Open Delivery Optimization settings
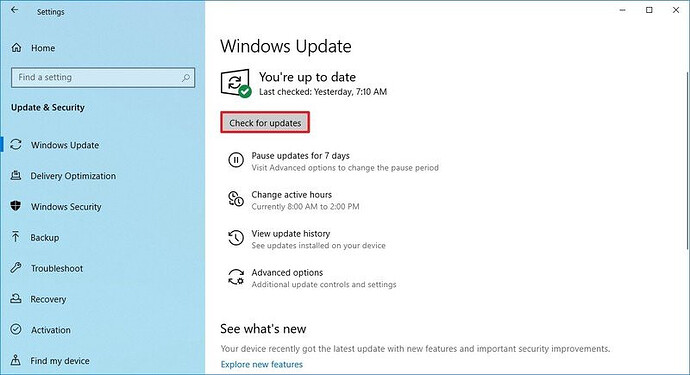 73,176
